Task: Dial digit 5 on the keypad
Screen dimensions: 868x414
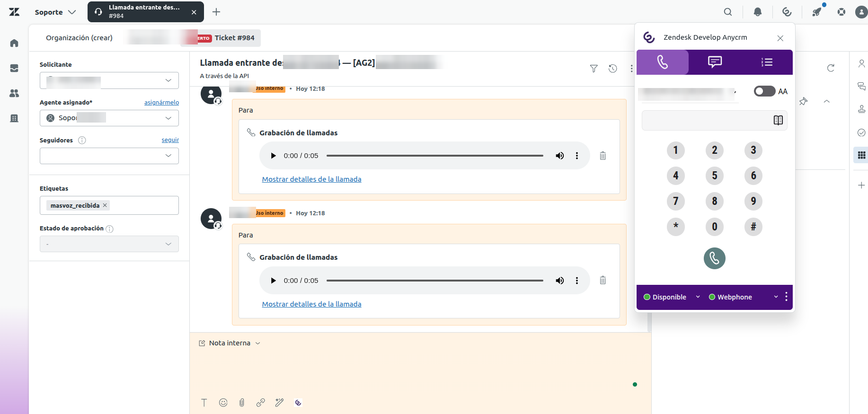Action: point(714,176)
